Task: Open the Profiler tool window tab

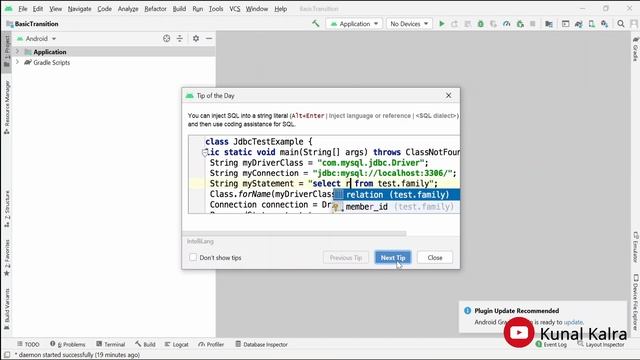Action: [211, 344]
